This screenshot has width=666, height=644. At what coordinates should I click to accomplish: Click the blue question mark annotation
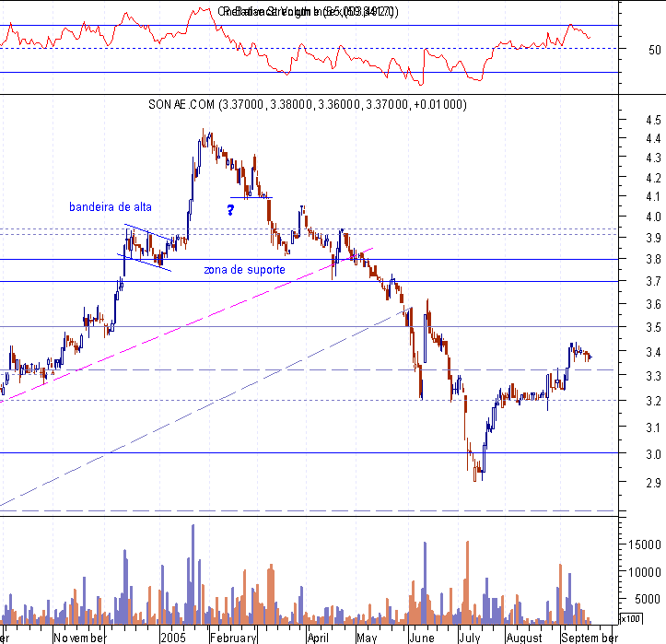230,210
